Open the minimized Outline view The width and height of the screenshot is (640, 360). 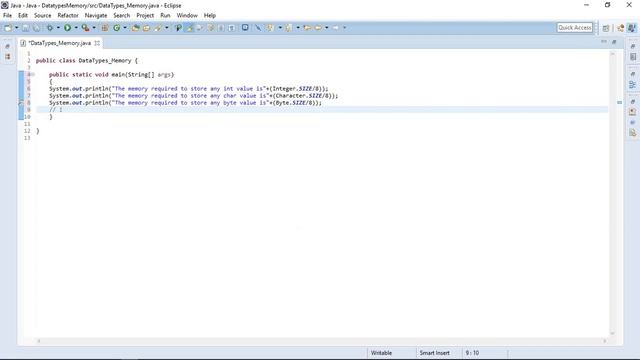633,85
